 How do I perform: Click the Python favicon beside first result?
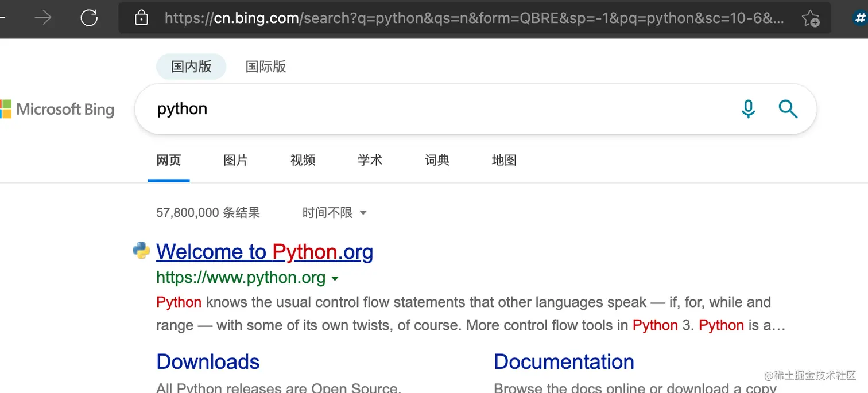pyautogui.click(x=141, y=251)
